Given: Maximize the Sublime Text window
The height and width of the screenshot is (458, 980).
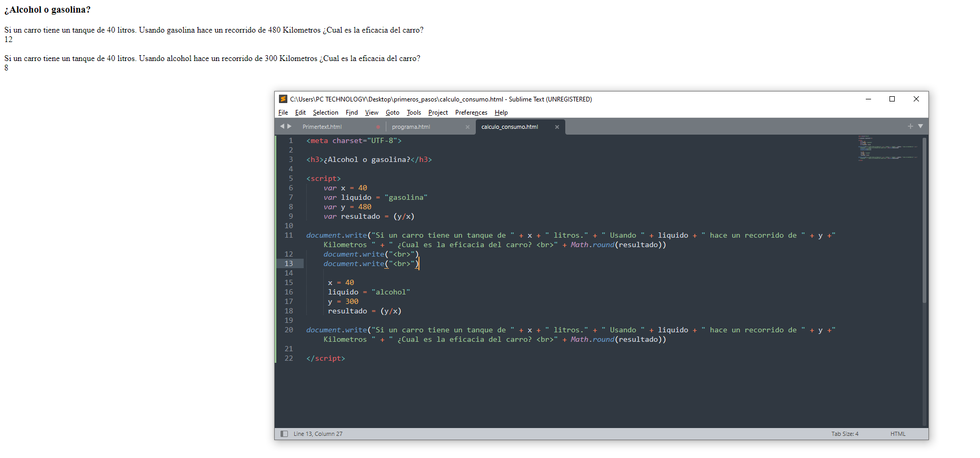Looking at the screenshot, I should point(892,99).
